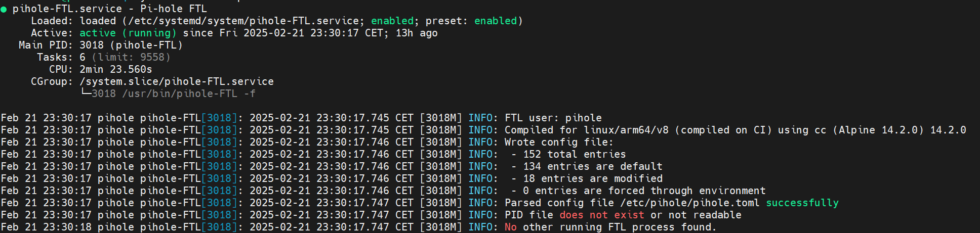
Task: Click the '152 total entries' log line
Action: coord(575,154)
